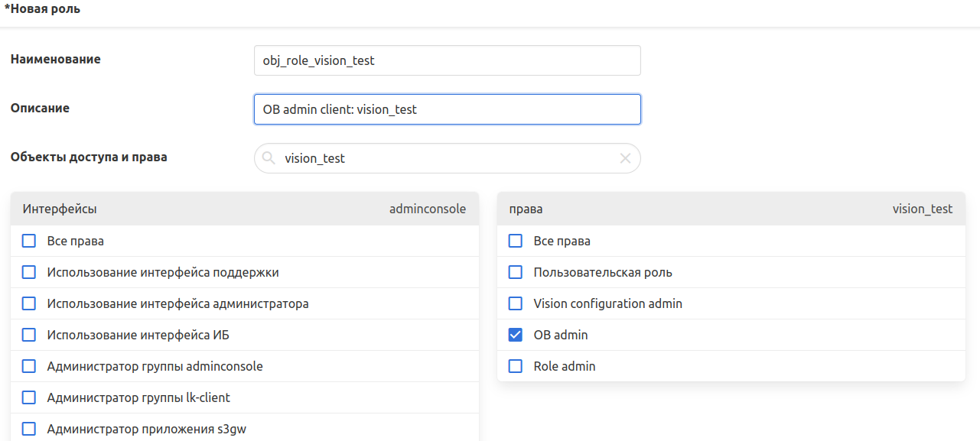Click the Объекты доступа search field
This screenshot has width=980, height=441.
tap(447, 158)
